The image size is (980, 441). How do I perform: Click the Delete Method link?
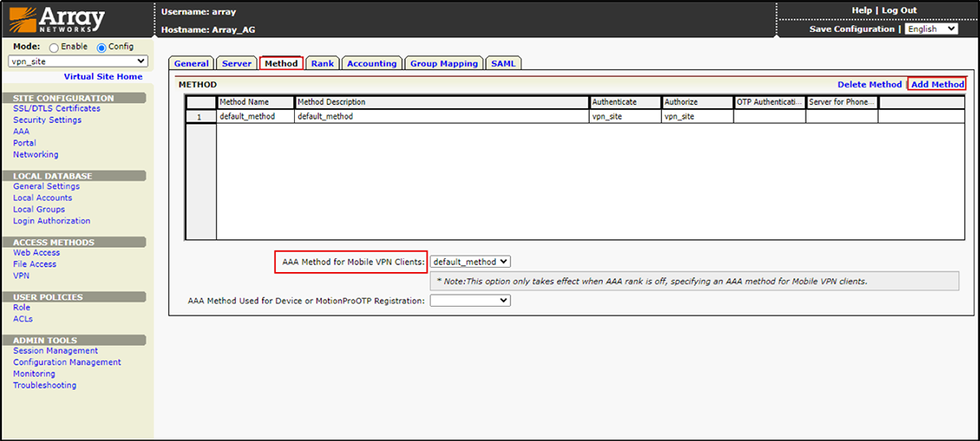[869, 85]
